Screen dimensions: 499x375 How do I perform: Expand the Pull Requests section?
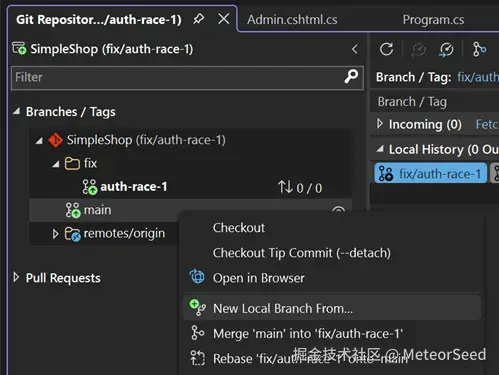click(x=16, y=277)
